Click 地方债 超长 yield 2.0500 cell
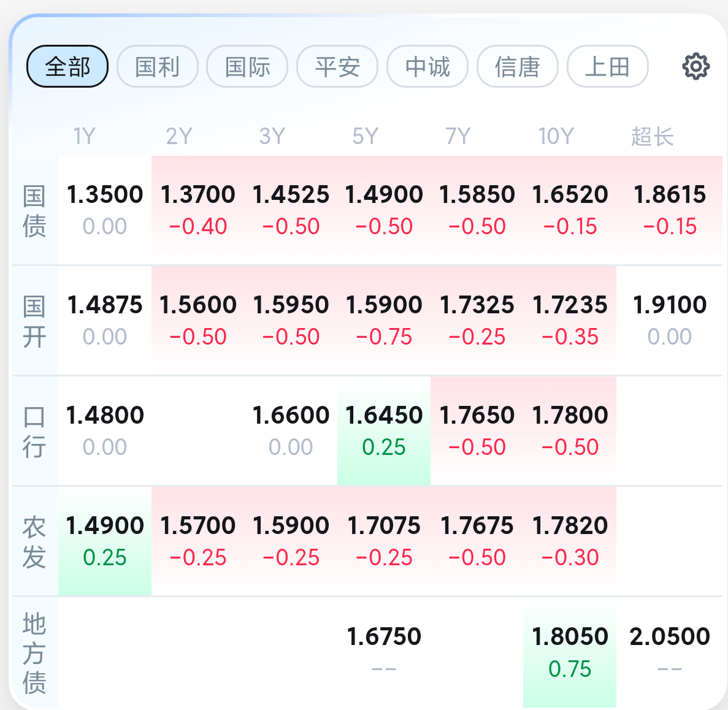Viewport: 728px width, 710px height. (670, 652)
